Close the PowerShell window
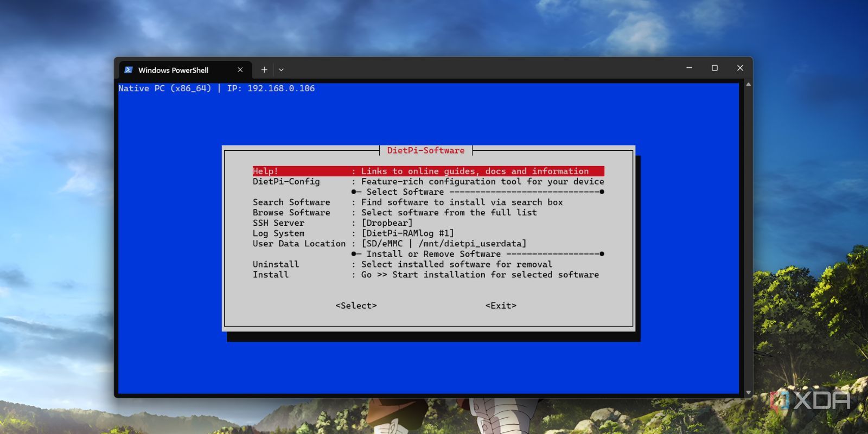This screenshot has width=868, height=434. [740, 68]
